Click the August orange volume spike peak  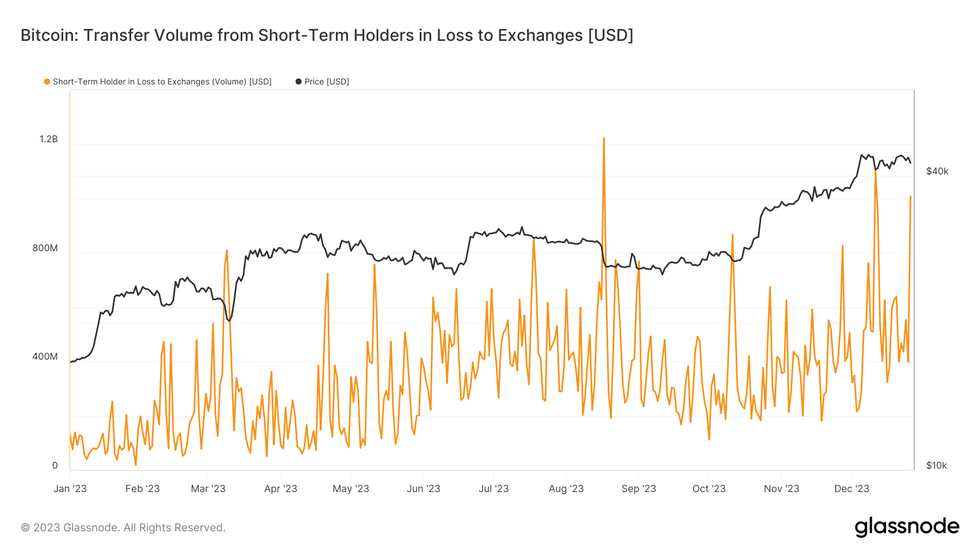(x=604, y=138)
